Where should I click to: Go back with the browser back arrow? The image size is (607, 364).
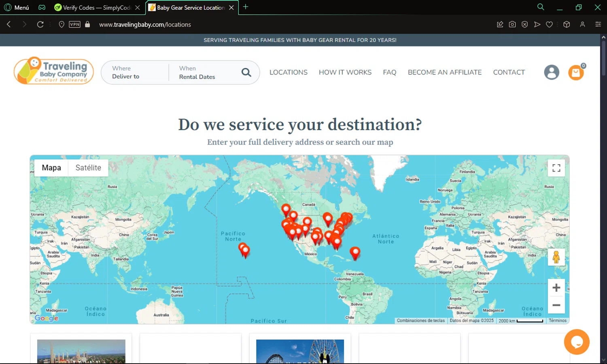point(9,24)
